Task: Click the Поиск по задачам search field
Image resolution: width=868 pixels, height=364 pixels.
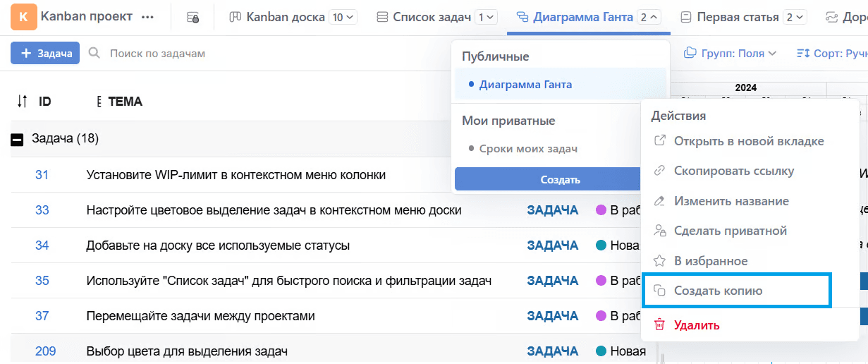Action: 157,53
